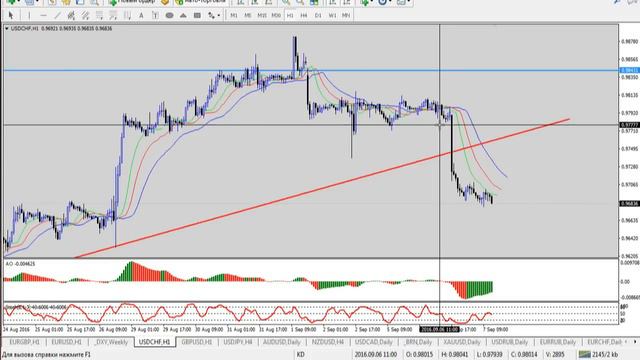Click the status bar time 2016.09.06 11:00
Screen dimensions: 640x360
pos(376,354)
